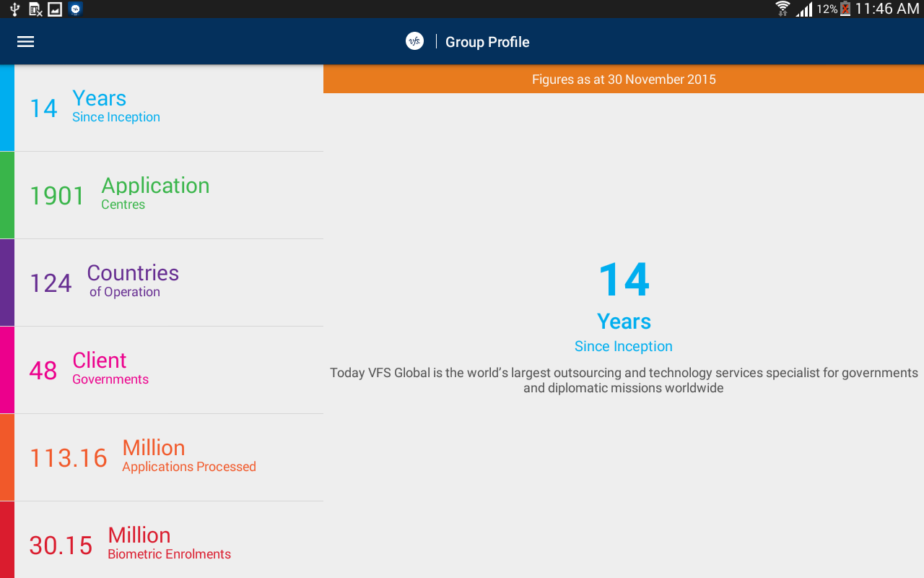Click the 'Today VFS Global is' description text
This screenshot has height=578, width=924.
click(x=624, y=380)
